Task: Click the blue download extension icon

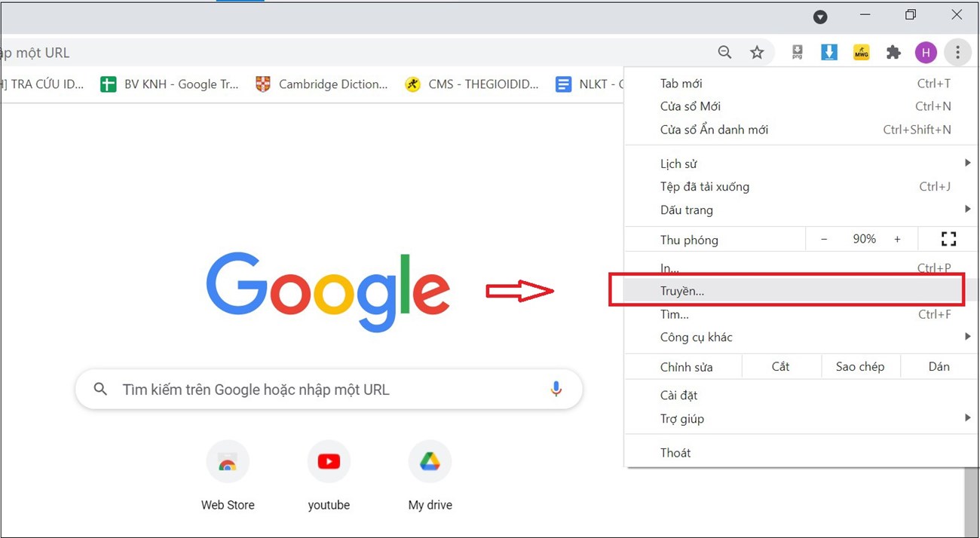Action: pyautogui.click(x=829, y=53)
